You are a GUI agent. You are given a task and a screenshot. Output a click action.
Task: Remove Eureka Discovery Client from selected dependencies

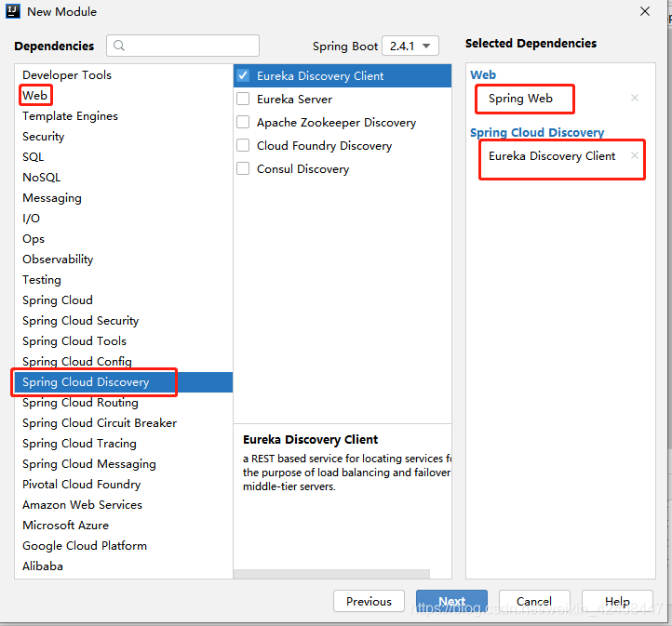[x=635, y=155]
